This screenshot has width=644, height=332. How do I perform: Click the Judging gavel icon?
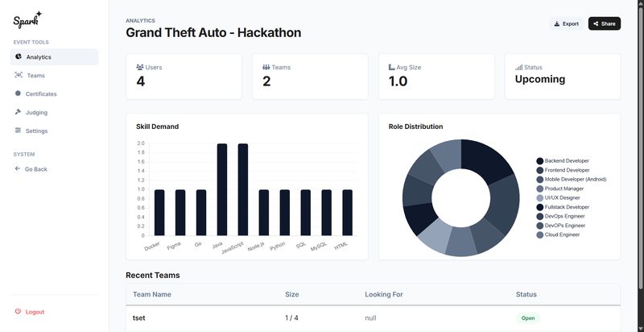point(19,112)
